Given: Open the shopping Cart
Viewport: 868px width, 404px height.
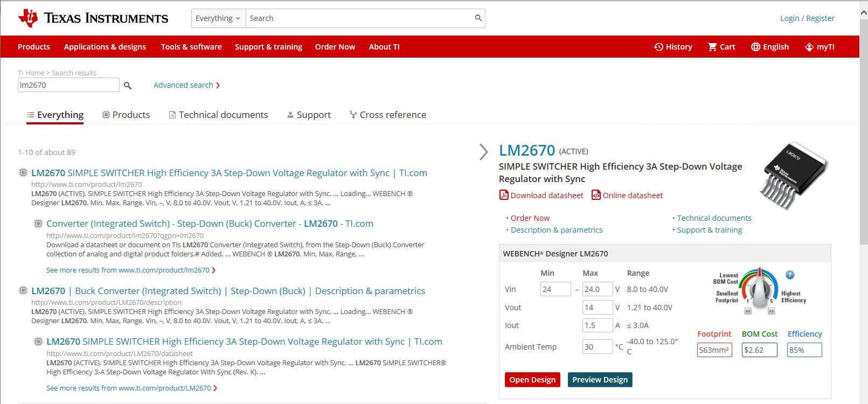Looking at the screenshot, I should point(721,47).
